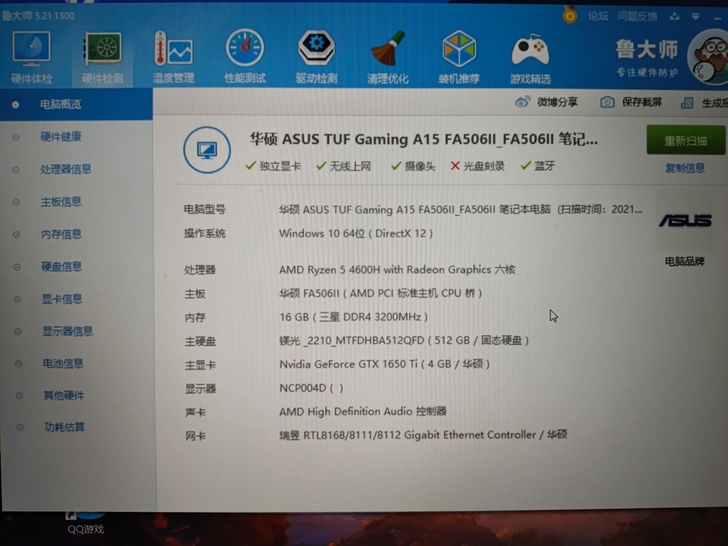Select 电脑概览 in the sidebar

(x=76, y=104)
